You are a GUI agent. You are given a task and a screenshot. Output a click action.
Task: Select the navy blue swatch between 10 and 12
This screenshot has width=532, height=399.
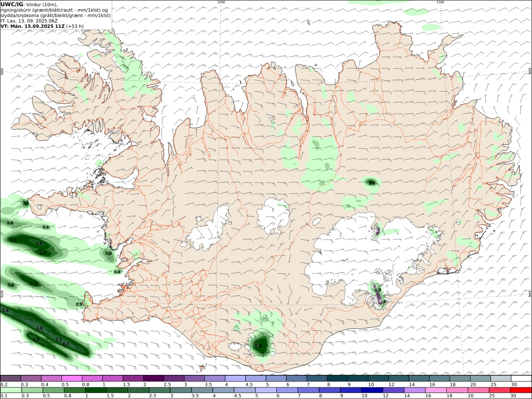372,390
